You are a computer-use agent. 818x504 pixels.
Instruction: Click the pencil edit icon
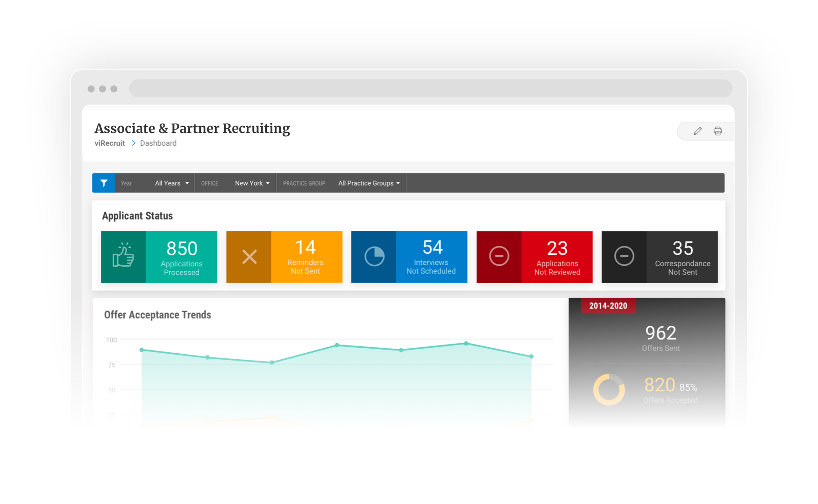697,131
